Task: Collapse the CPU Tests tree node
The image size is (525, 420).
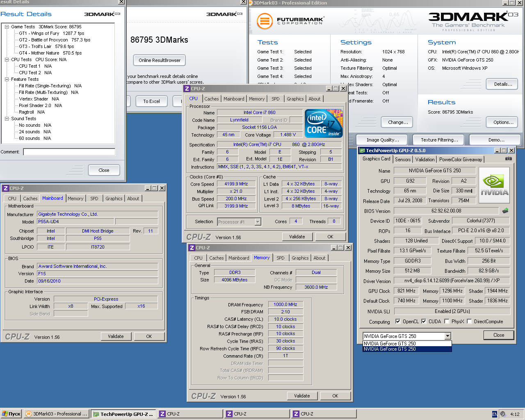Action: click(7, 59)
